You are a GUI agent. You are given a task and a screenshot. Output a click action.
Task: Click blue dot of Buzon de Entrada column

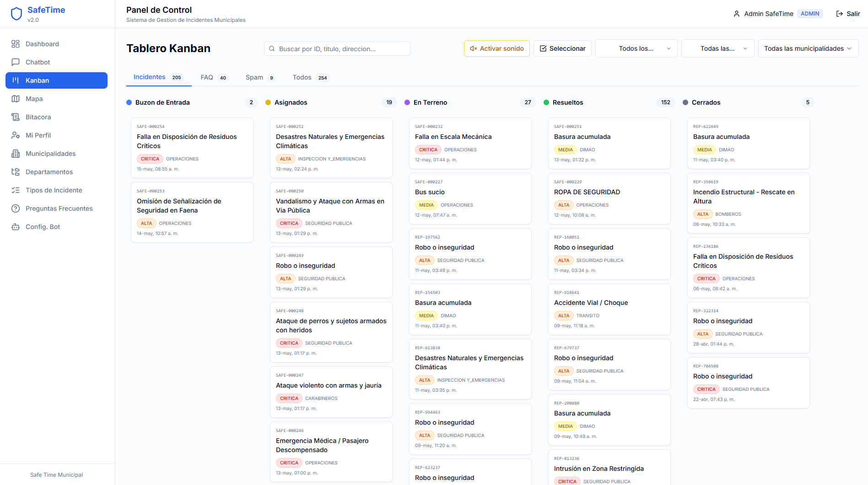tap(129, 102)
